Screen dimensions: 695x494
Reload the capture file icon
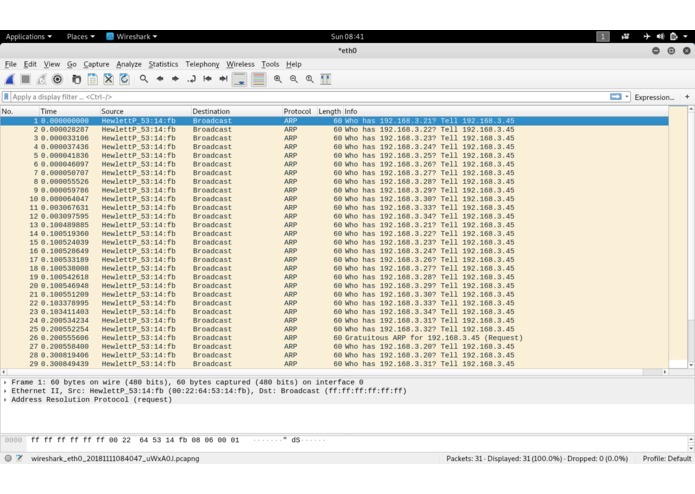(125, 79)
